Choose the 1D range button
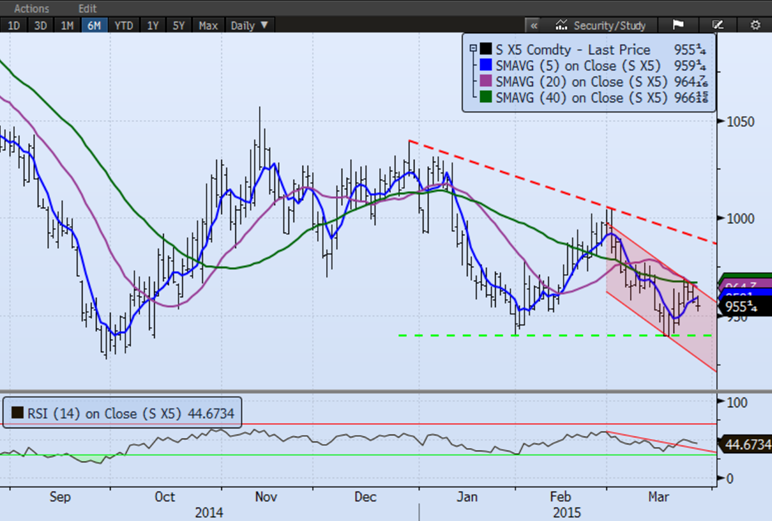The width and height of the screenshot is (772, 521). (x=14, y=25)
